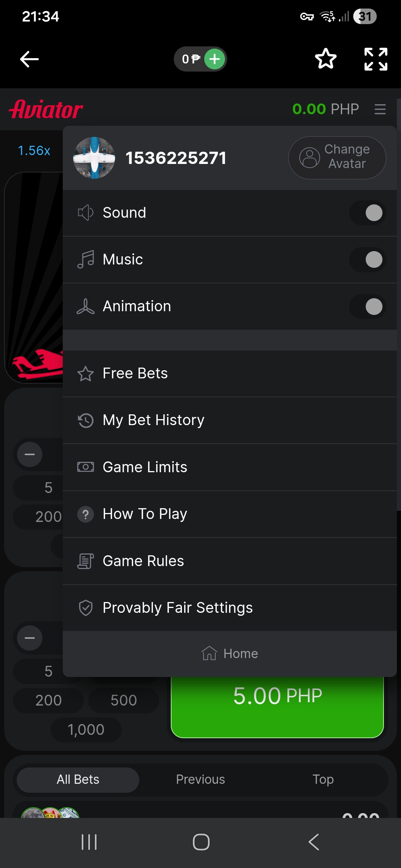The width and height of the screenshot is (401, 868).
Task: Open the Game Limits entry
Action: pos(145,467)
